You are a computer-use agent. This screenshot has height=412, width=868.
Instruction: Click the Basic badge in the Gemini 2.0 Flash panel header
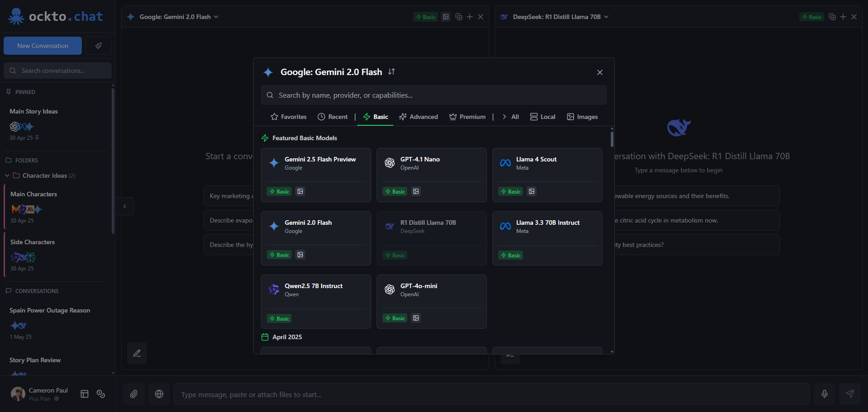point(426,17)
